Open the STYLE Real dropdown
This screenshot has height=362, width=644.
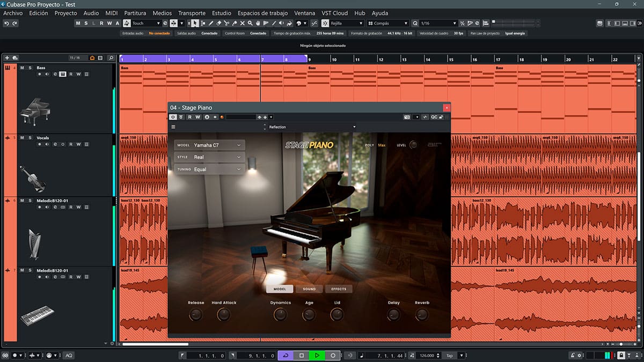(x=209, y=157)
